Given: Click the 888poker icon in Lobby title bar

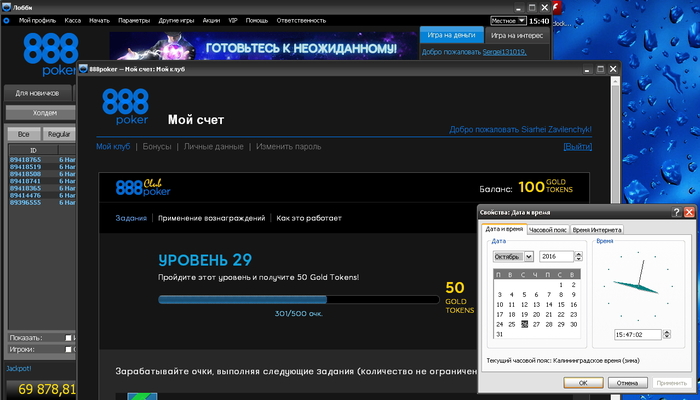Looking at the screenshot, I should (6, 8).
